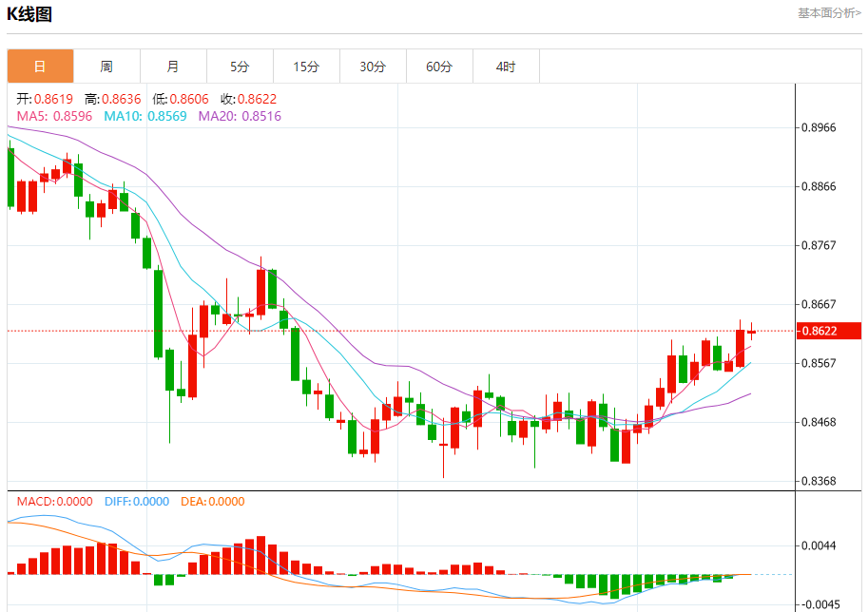Click the latest small red candlestick
Screen dimensions: 868x612
(x=751, y=332)
